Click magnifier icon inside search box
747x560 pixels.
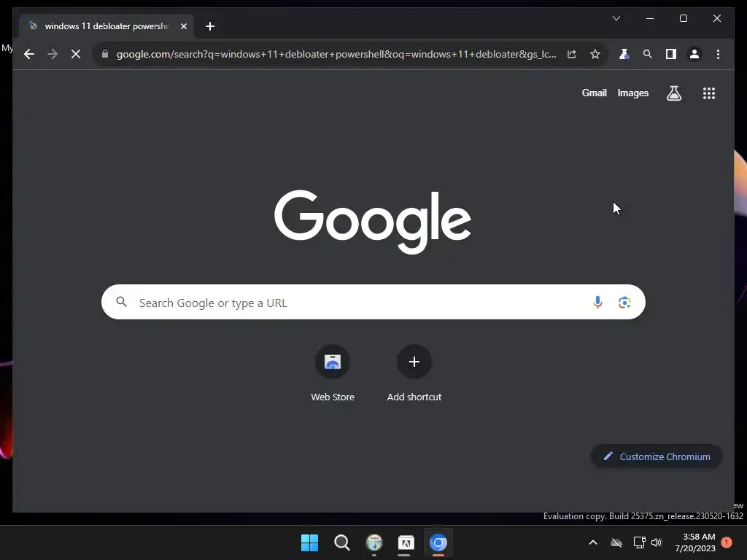122,301
